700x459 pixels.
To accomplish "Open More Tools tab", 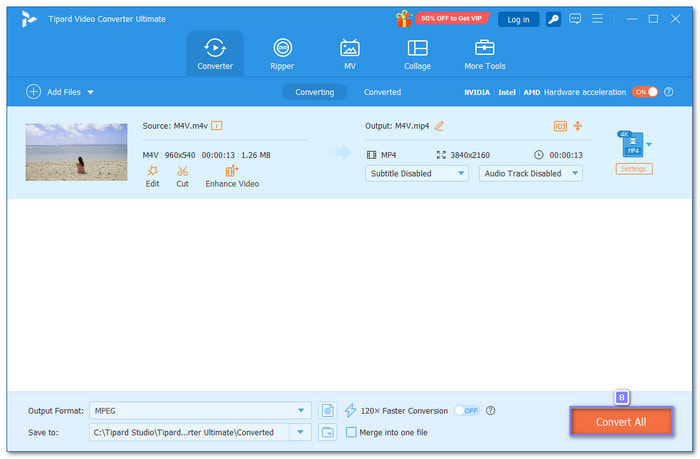I will coord(484,54).
